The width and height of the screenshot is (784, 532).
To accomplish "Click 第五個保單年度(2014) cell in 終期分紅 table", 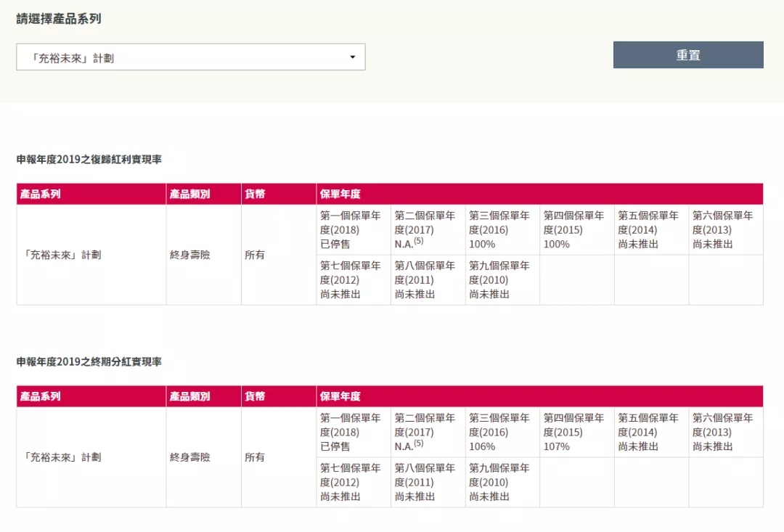I will tap(651, 433).
